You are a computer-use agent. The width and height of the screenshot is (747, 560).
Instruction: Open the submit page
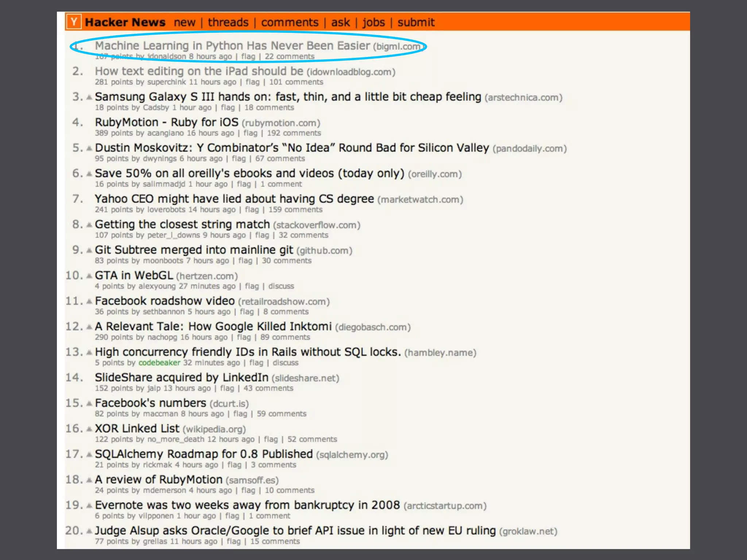(x=416, y=22)
